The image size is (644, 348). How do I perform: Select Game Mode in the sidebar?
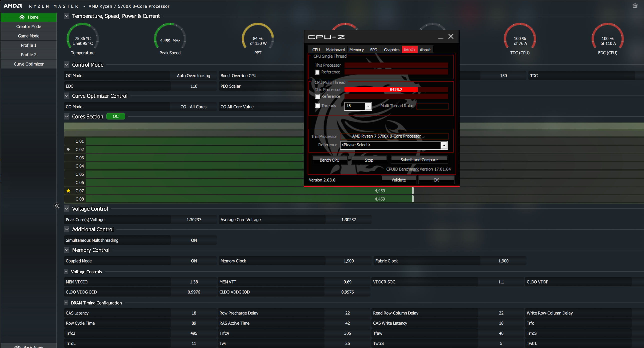click(29, 36)
